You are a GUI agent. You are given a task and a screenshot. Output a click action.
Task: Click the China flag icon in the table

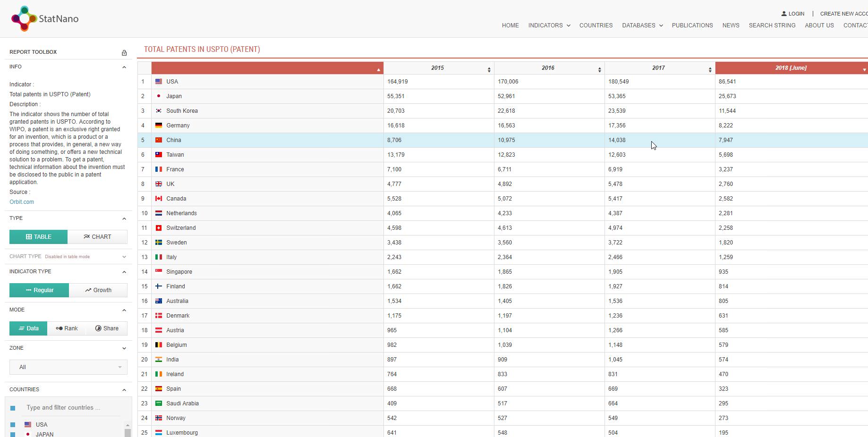click(x=159, y=140)
